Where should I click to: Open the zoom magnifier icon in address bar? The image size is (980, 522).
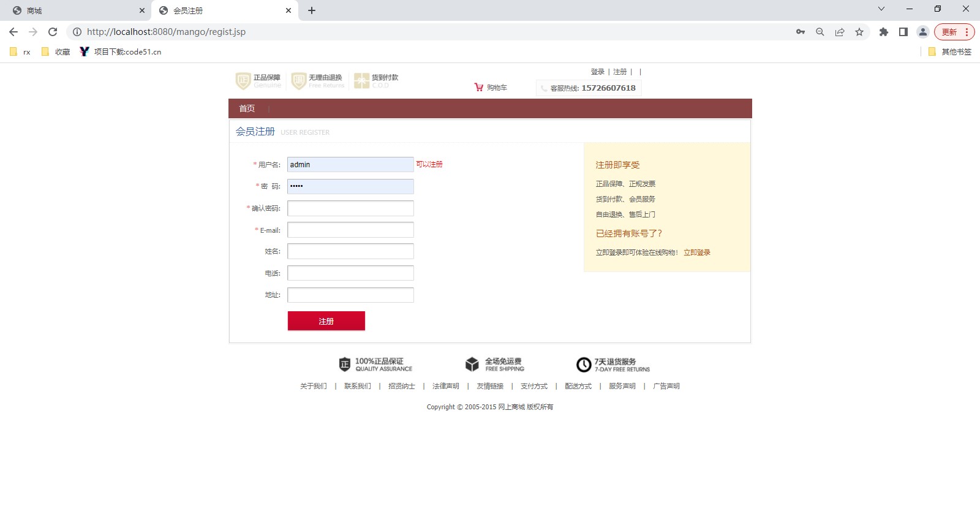820,32
